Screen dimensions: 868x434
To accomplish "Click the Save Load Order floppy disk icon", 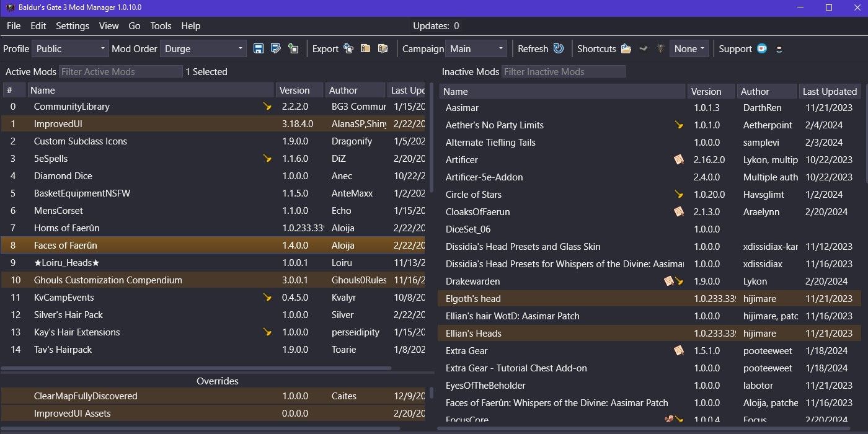I will click(x=259, y=48).
